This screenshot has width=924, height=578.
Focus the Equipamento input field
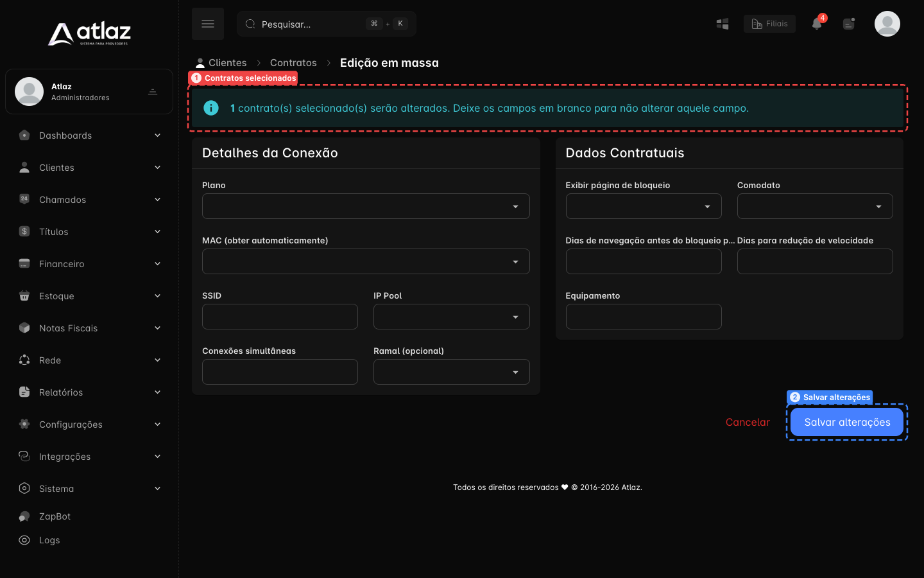(x=644, y=317)
